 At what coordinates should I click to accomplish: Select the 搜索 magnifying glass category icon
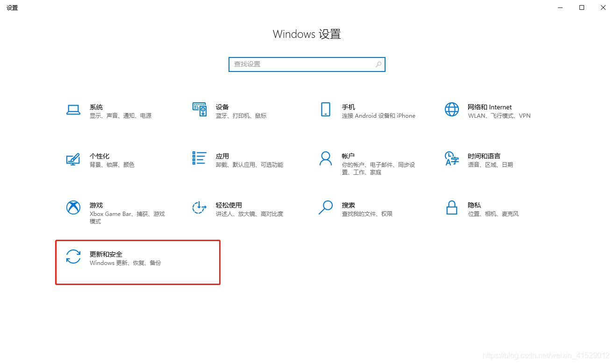326,207
